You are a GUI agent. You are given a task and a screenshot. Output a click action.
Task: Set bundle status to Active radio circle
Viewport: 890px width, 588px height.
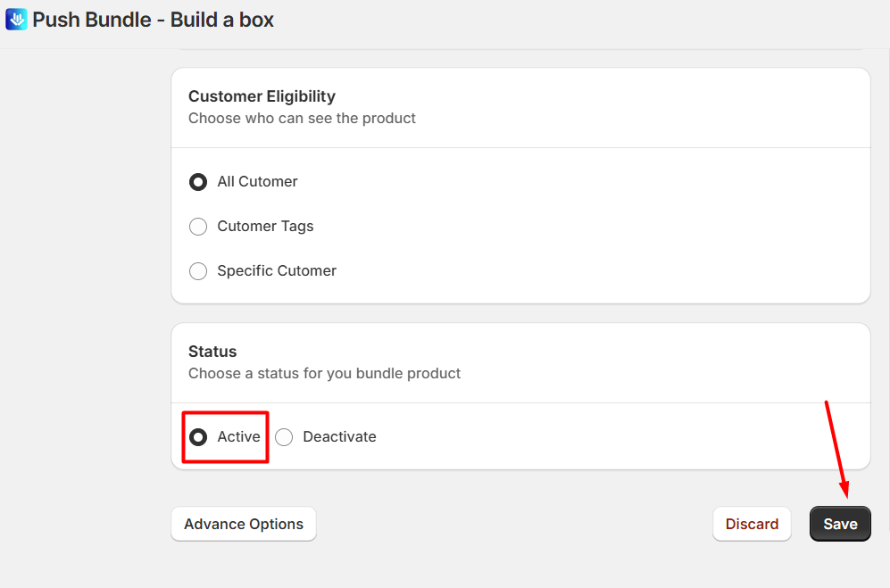[198, 437]
